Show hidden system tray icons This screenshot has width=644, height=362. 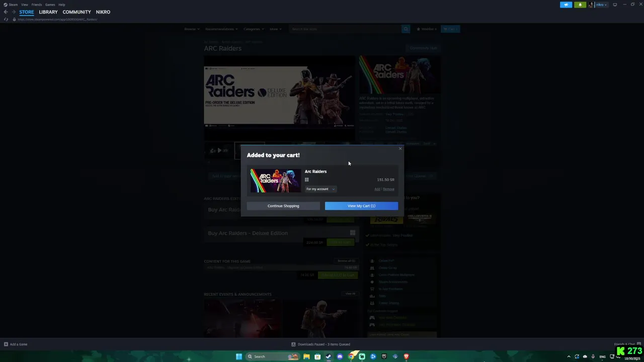tap(569, 356)
